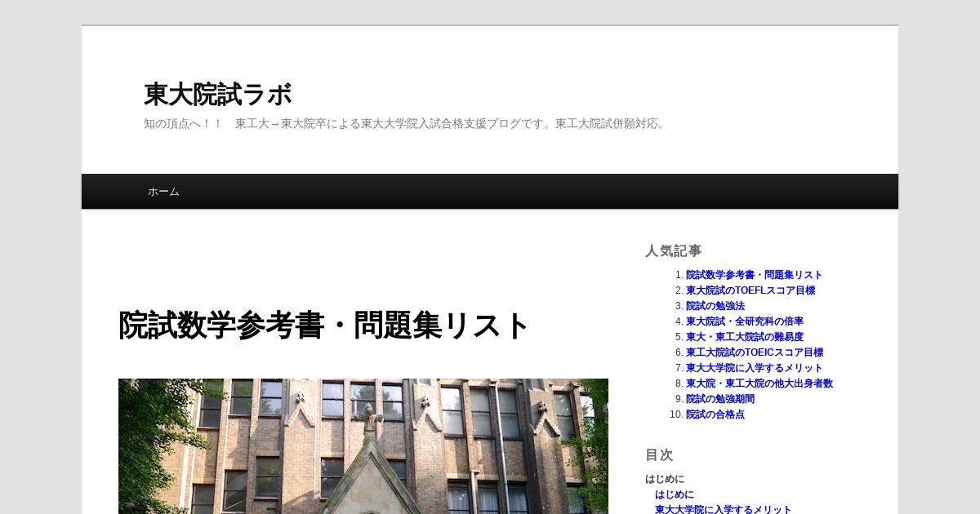Open 院試の合格点 popular article
Screen dimensions: 980x514
[x=715, y=414]
